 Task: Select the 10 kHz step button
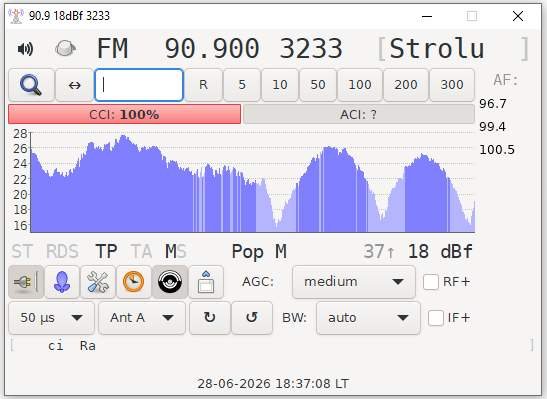[280, 85]
